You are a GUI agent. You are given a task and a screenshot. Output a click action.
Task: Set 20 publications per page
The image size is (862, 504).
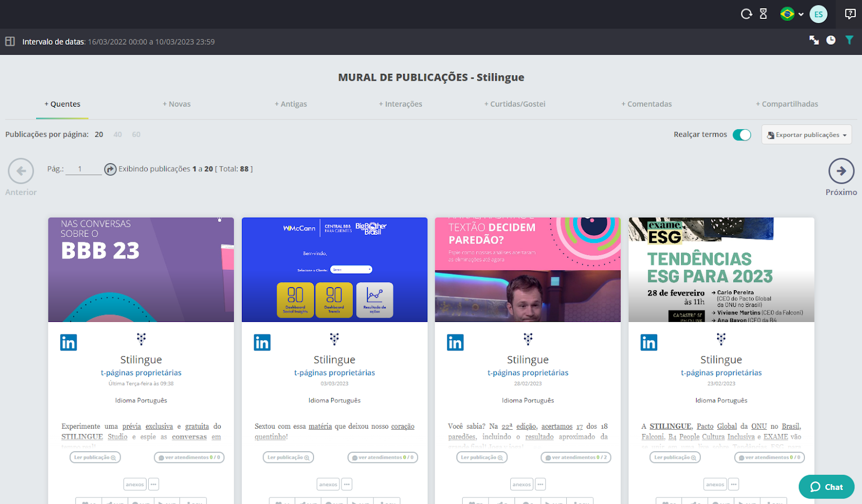coord(99,135)
